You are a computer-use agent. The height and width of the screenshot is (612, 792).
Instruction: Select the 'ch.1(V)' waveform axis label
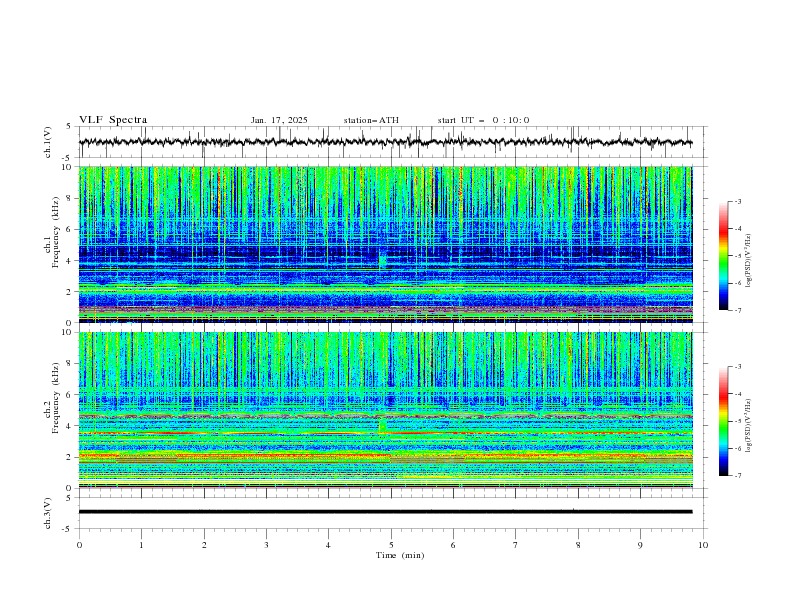point(48,142)
